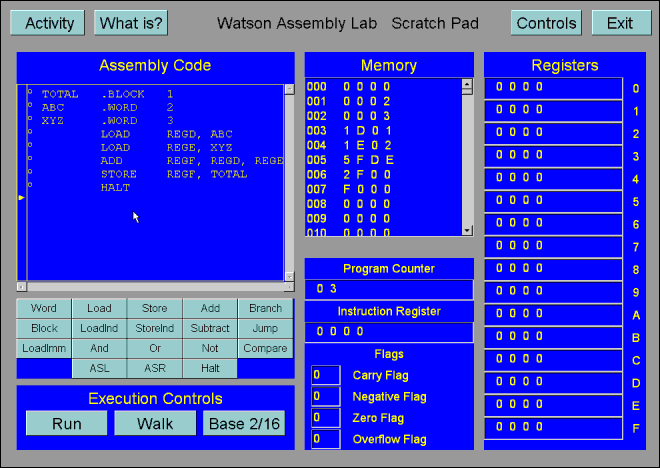The image size is (660, 468).
Task: Open the Activity menu
Action: [x=49, y=23]
